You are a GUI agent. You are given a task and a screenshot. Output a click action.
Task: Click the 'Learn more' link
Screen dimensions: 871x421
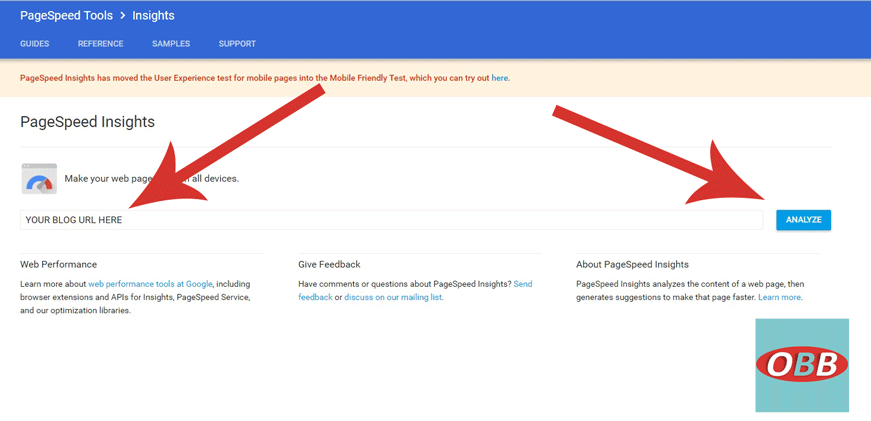[x=779, y=297]
